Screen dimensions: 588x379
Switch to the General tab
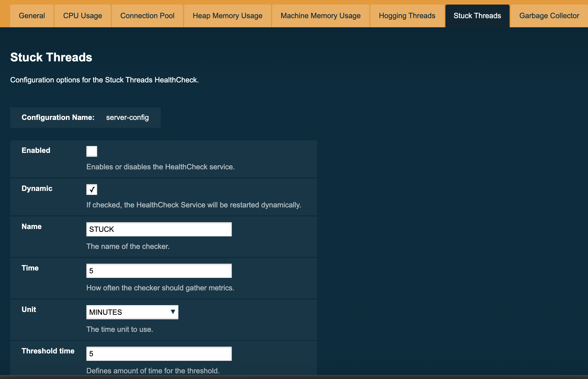[x=32, y=15]
